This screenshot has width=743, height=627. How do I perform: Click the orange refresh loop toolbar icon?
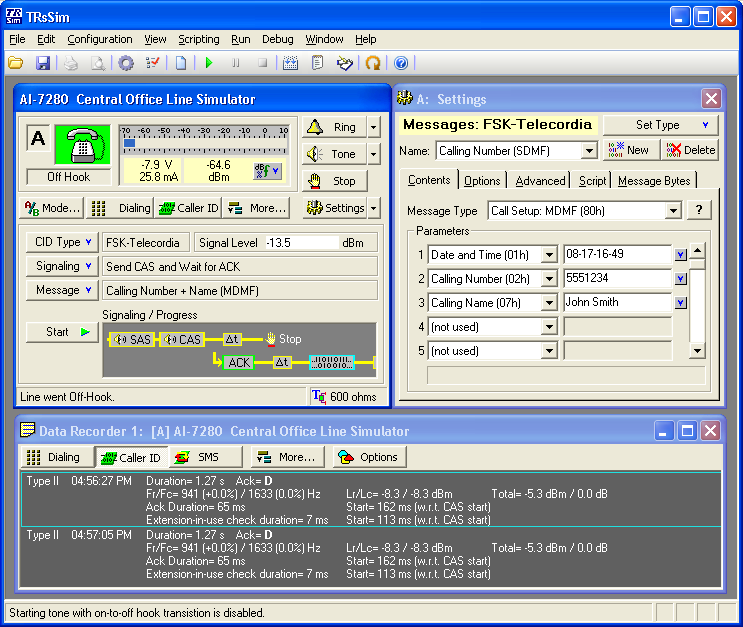point(373,63)
